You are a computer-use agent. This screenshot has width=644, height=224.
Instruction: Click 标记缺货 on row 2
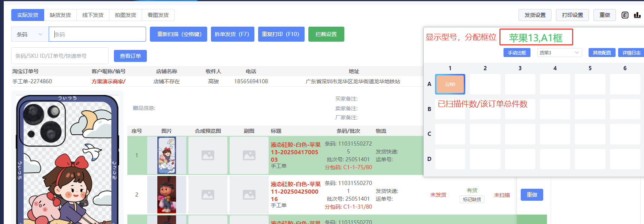click(472, 199)
